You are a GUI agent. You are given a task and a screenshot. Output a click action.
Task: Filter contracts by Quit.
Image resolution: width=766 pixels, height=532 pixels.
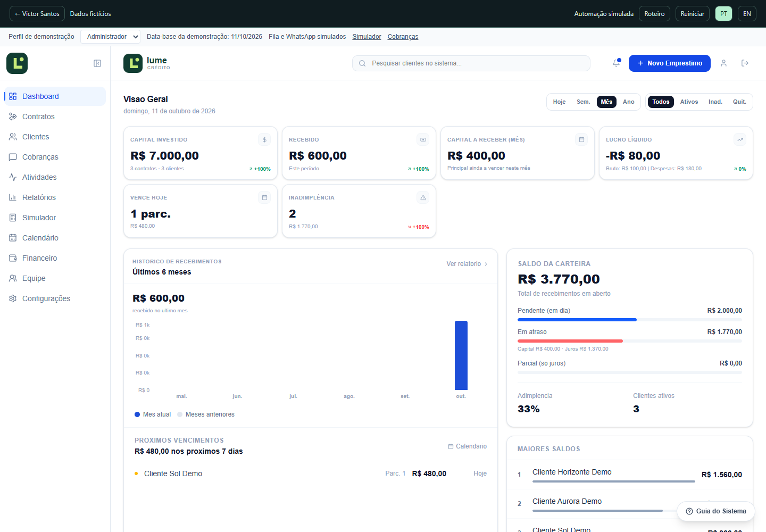tap(739, 102)
